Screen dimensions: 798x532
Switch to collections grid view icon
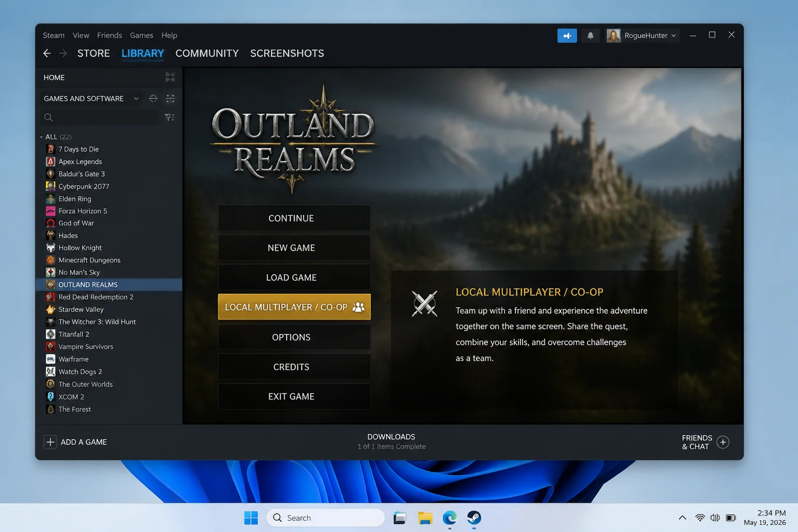(x=170, y=77)
